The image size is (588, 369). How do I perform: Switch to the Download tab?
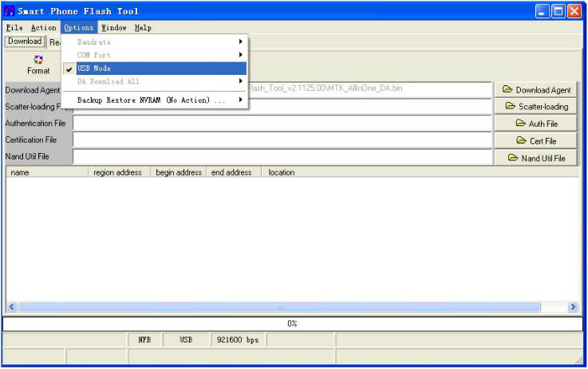coord(24,41)
